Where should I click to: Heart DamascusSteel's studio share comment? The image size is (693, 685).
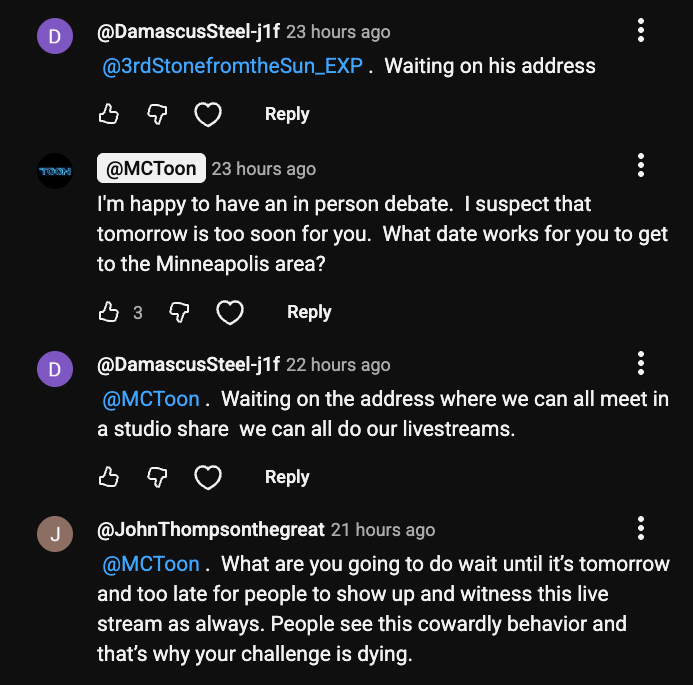point(207,478)
